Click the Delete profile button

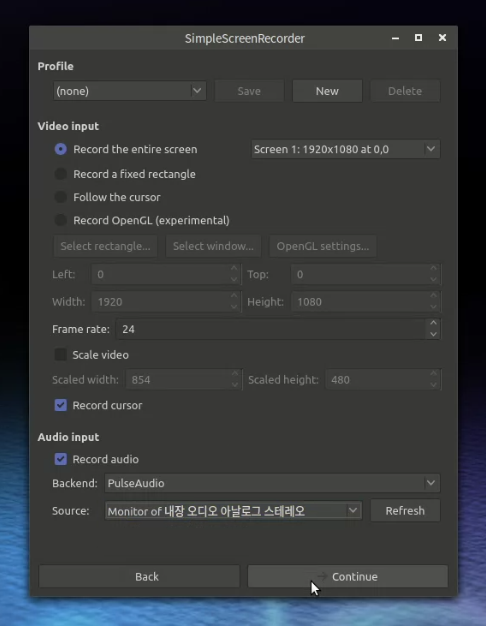coord(405,91)
